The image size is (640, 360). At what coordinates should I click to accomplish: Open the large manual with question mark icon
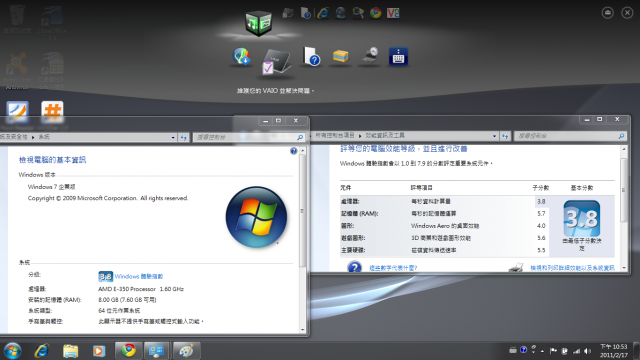(x=311, y=56)
